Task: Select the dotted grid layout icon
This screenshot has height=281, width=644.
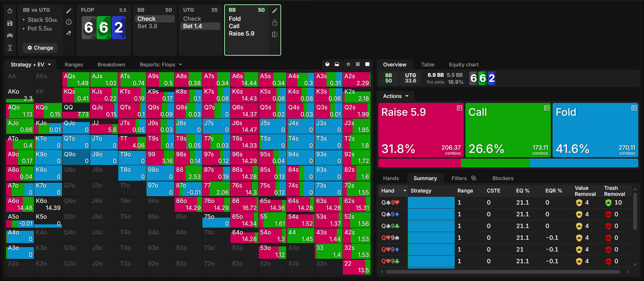Action: (x=358, y=64)
